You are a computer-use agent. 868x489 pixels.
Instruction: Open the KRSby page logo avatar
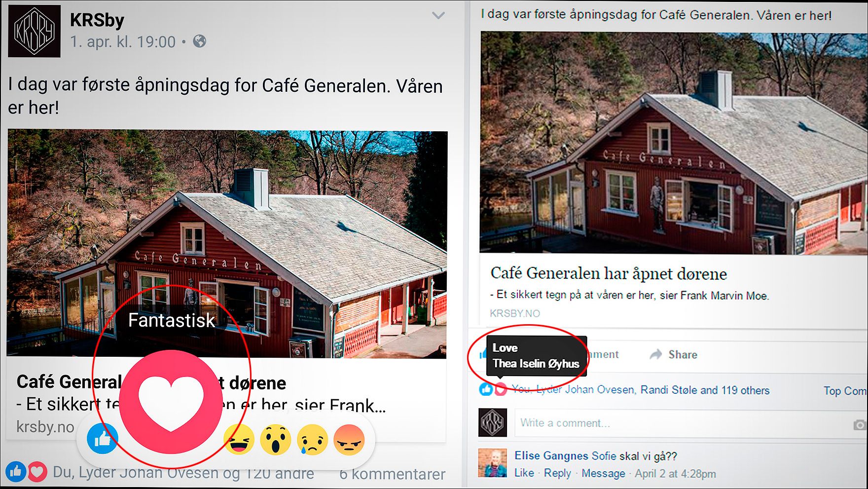click(x=34, y=31)
